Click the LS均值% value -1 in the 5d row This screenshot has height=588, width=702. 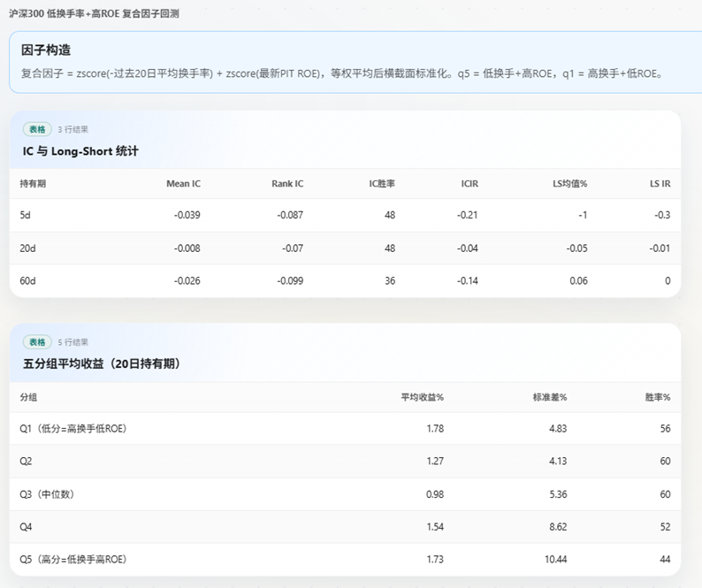(x=583, y=216)
